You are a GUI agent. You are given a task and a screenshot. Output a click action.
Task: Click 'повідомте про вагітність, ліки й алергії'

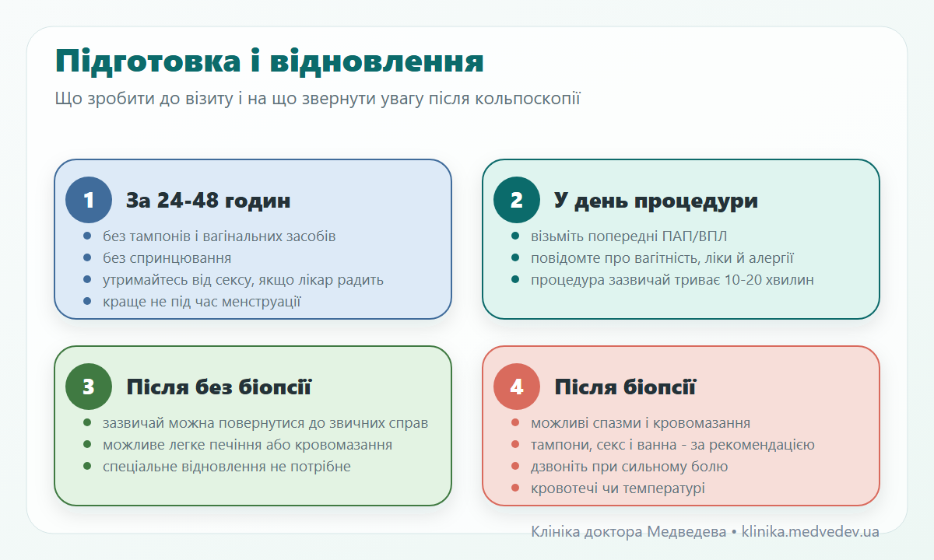662,258
